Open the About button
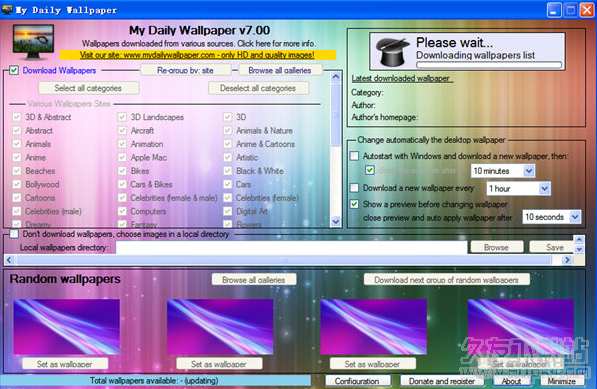597x389 pixels. pyautogui.click(x=511, y=381)
